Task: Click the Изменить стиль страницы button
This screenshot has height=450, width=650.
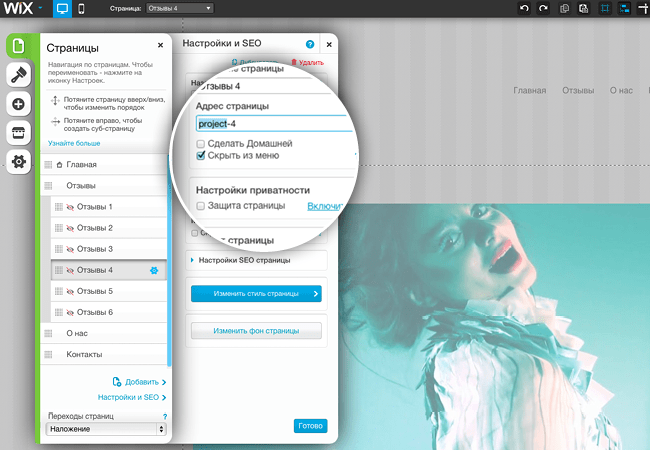Action: click(256, 293)
